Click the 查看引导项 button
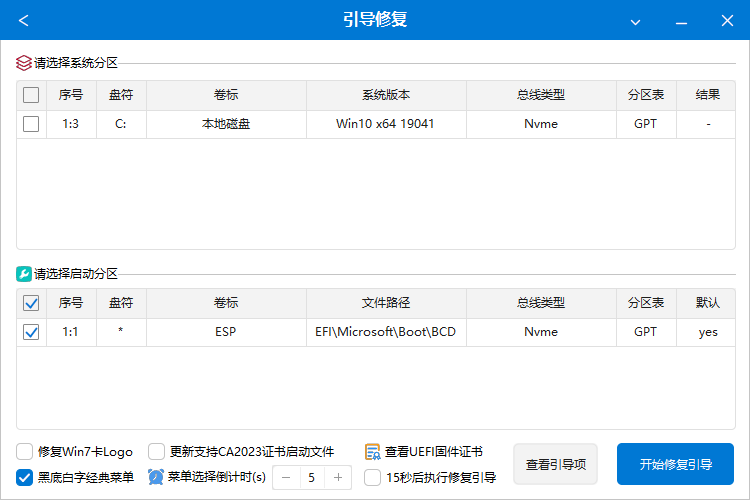This screenshot has height=500, width=750. click(x=555, y=464)
